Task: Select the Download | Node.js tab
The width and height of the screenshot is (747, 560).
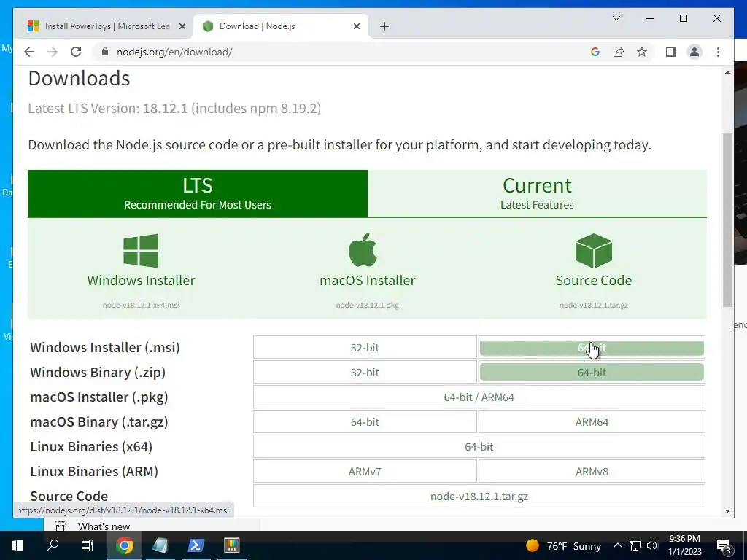Action: point(280,26)
